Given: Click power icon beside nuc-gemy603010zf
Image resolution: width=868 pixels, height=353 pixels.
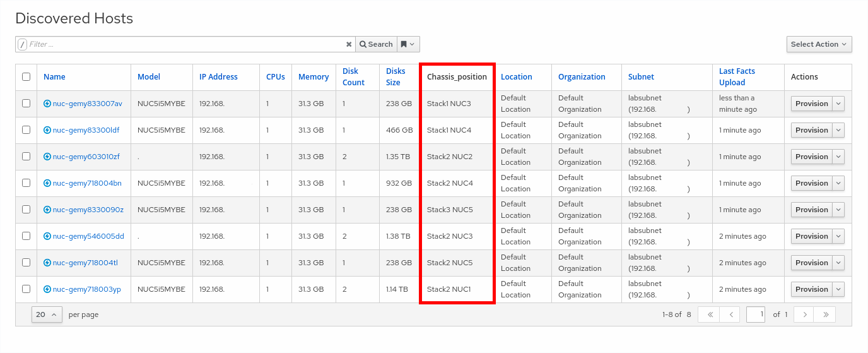Looking at the screenshot, I should pyautogui.click(x=47, y=157).
